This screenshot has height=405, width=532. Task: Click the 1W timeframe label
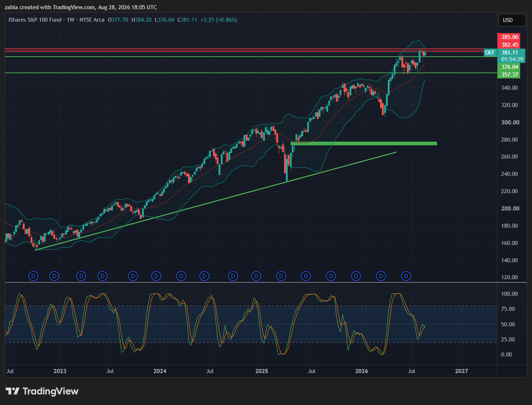point(71,20)
